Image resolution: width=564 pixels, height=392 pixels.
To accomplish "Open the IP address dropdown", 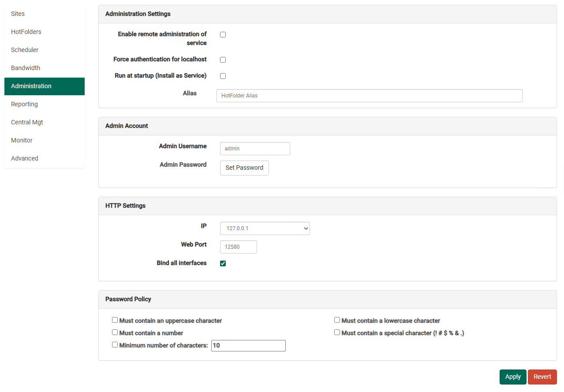I will [x=265, y=228].
